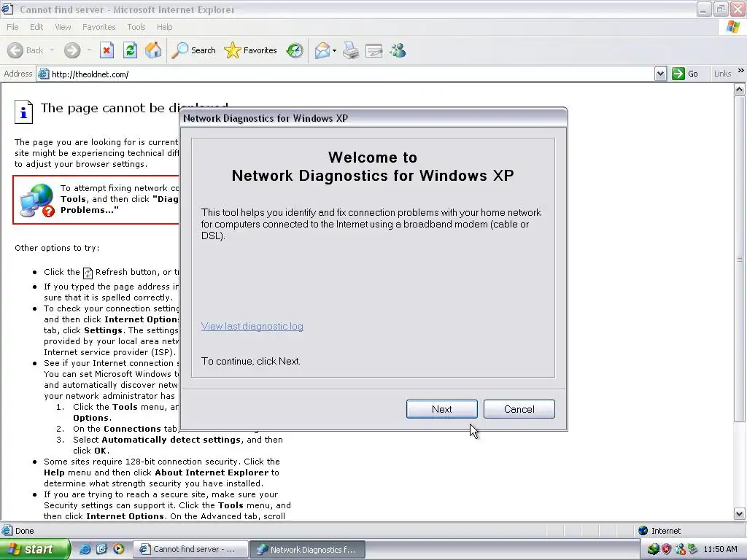Expand the Links toolbar chevron

click(741, 71)
